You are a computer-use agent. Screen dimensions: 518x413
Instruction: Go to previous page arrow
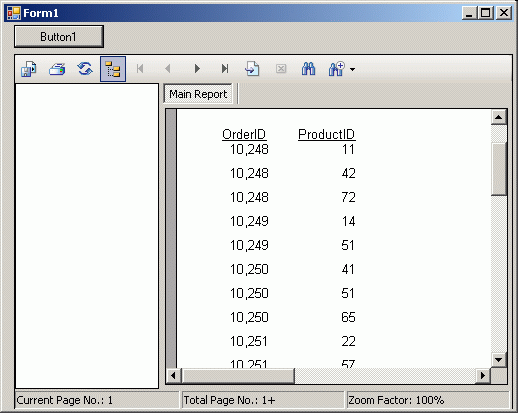(168, 69)
